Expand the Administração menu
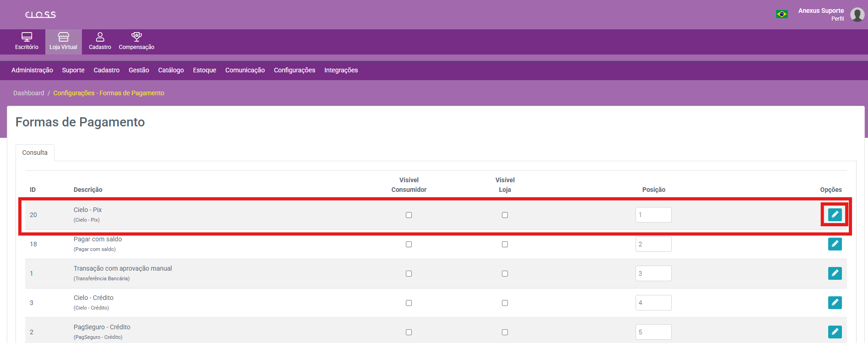868x343 pixels. coord(32,70)
